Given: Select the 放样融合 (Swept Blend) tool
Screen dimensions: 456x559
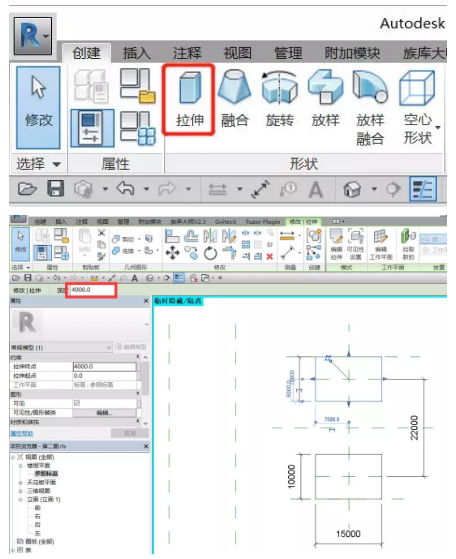Looking at the screenshot, I should pos(370,108).
